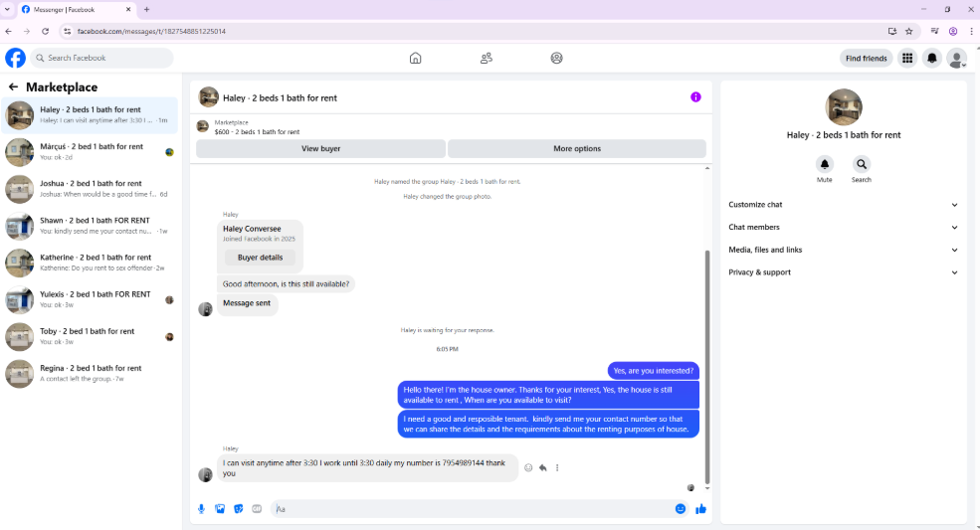Click the conversation vertical scrollbar
The height and width of the screenshot is (530, 980).
point(707,366)
